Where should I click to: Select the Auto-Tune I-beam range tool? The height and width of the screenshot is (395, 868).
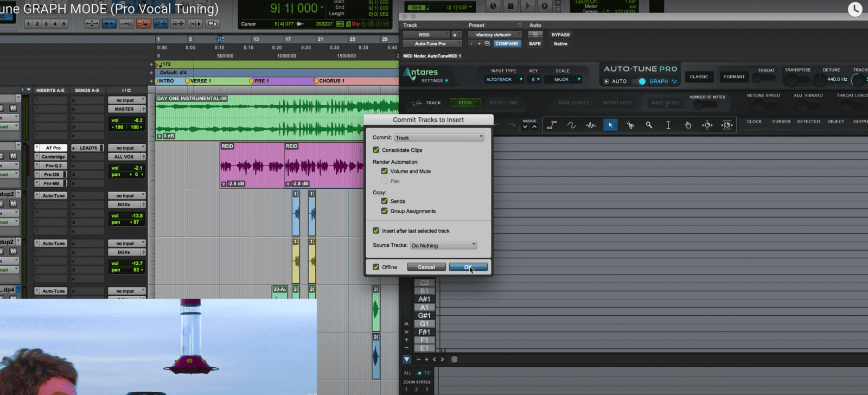point(668,125)
